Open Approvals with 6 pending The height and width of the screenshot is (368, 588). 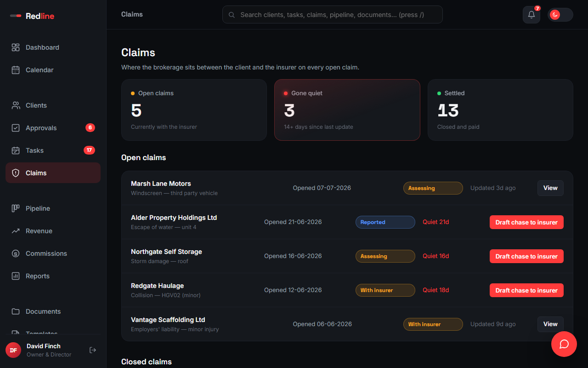[x=53, y=128]
